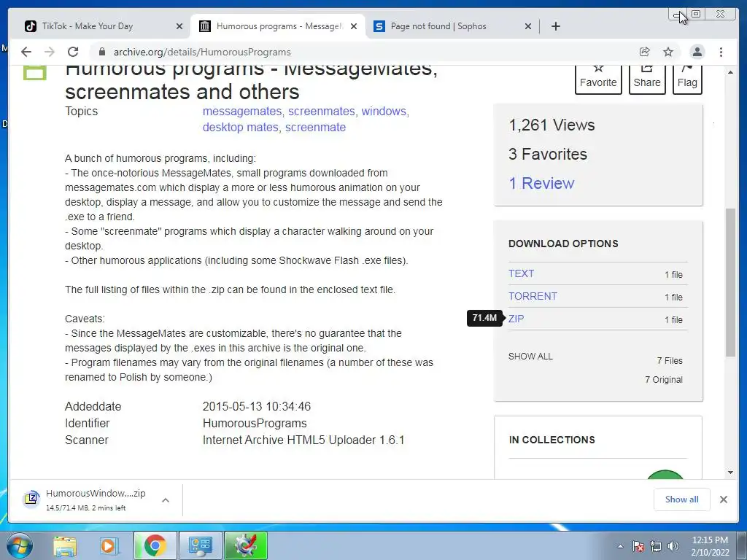This screenshot has height=560, width=747.
Task: Click the scrollbar up arrow
Action: click(x=730, y=72)
